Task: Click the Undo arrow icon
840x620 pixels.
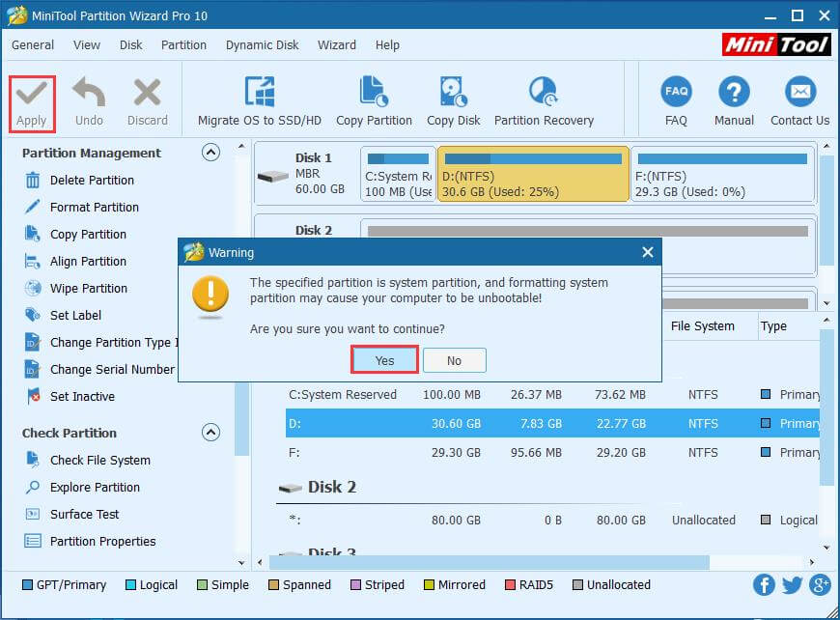Action: click(x=89, y=95)
